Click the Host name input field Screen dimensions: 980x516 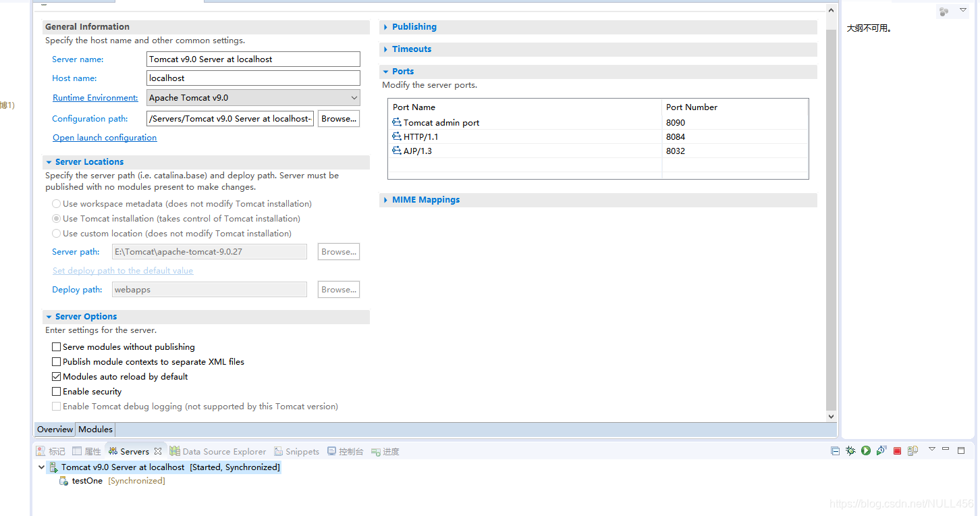point(253,78)
